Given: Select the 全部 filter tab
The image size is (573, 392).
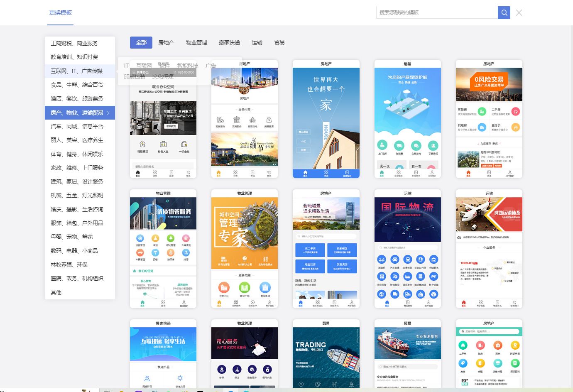Looking at the screenshot, I should [x=141, y=42].
